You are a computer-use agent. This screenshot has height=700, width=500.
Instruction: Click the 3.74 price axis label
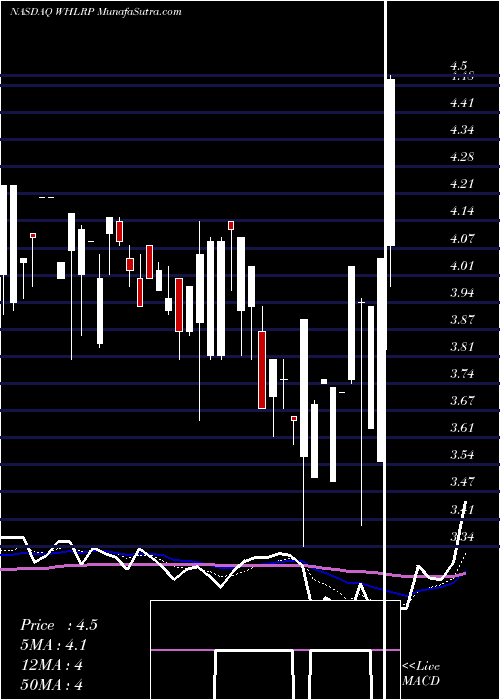(x=462, y=374)
